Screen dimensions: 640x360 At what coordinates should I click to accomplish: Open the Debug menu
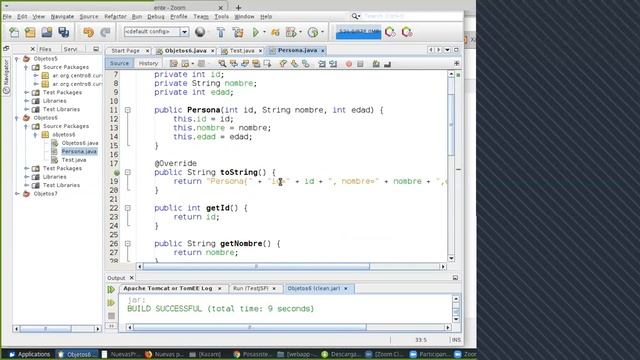[156, 16]
